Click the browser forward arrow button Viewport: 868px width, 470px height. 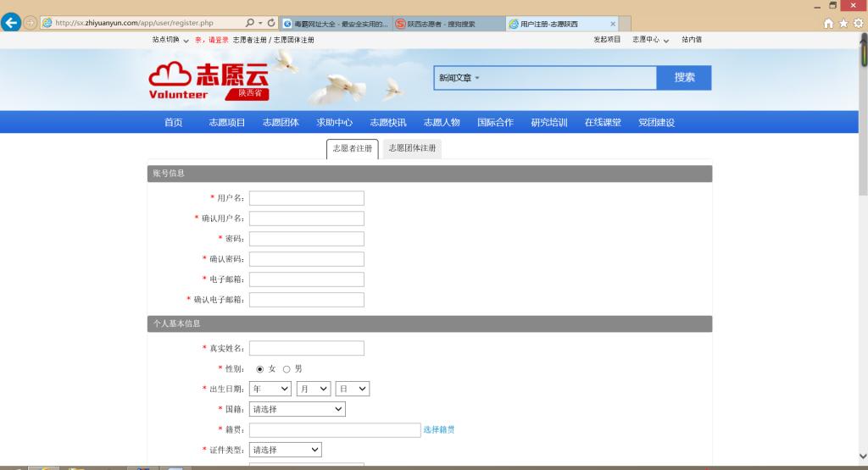point(31,23)
